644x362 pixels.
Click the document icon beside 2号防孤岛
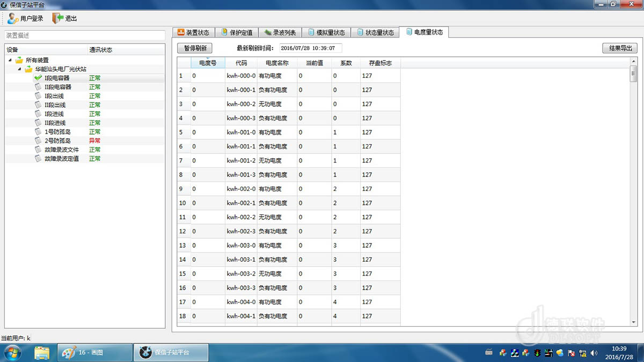pos(38,141)
